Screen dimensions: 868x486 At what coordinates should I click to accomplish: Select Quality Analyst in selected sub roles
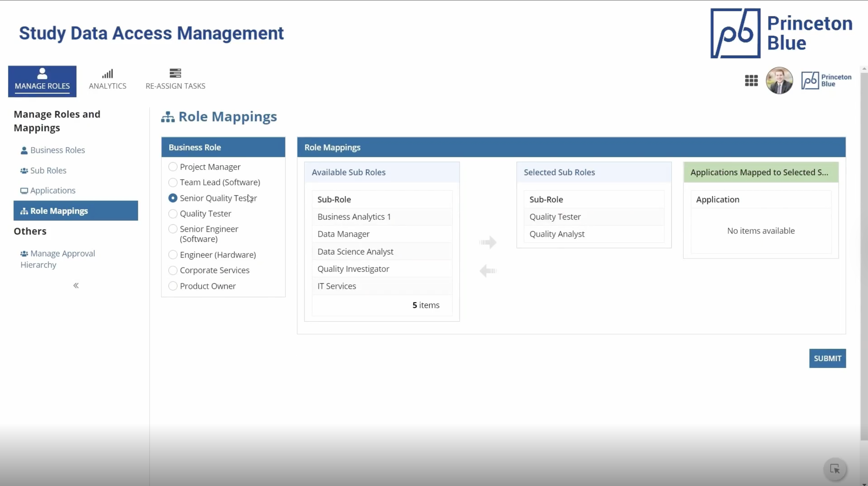click(x=557, y=234)
